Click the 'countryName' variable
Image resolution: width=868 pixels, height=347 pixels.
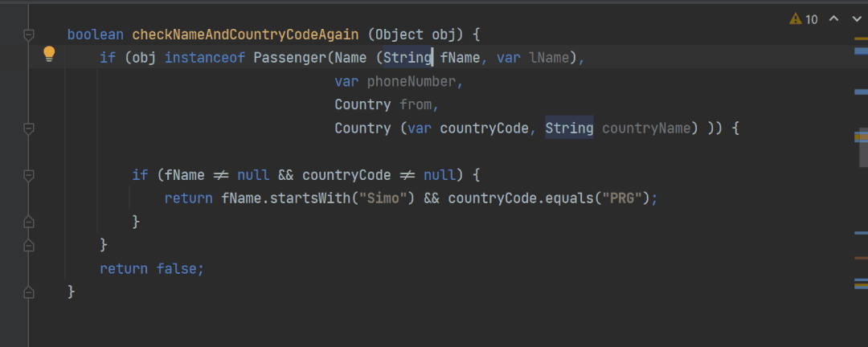pos(646,129)
